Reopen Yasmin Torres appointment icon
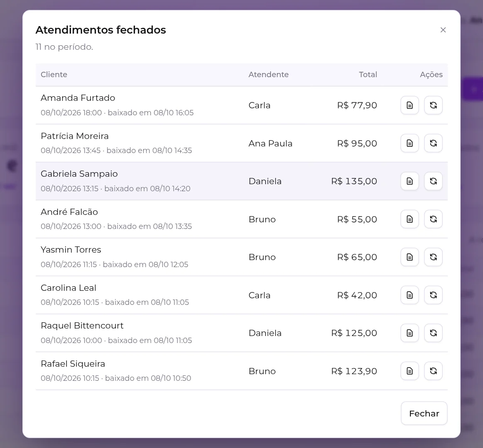 [x=433, y=257]
